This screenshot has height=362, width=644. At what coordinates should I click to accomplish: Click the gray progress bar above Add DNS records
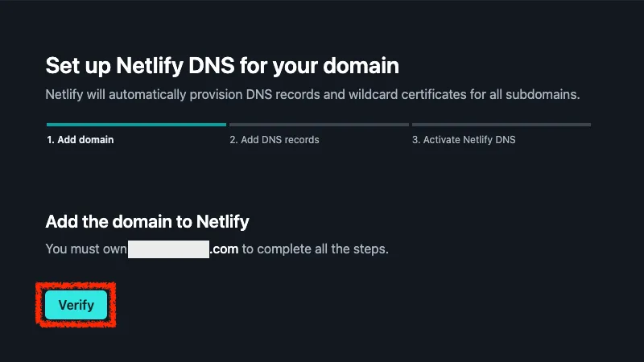coord(319,125)
